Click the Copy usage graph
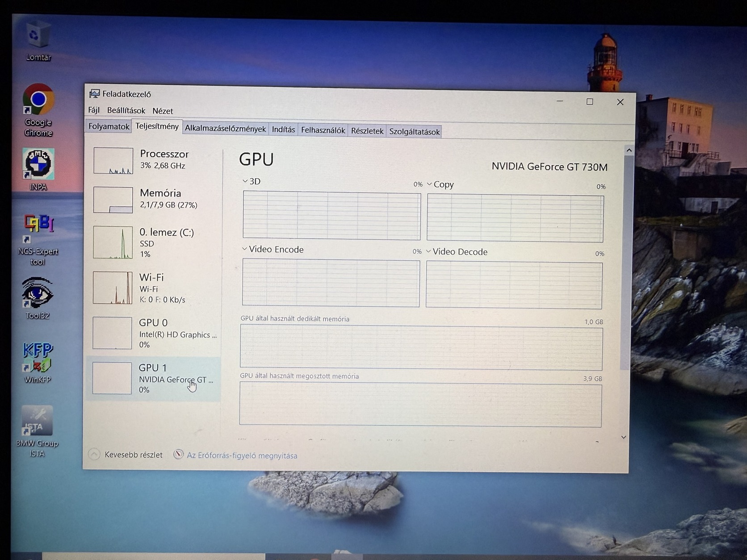Viewport: 747px width, 560px height. [x=515, y=218]
